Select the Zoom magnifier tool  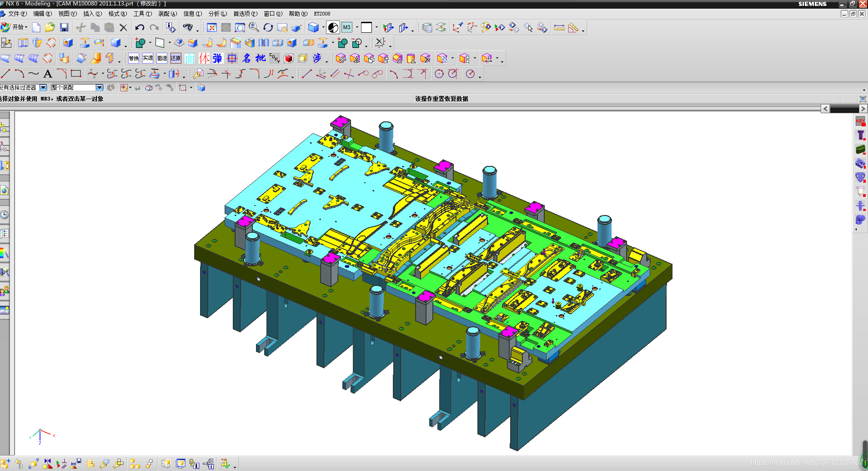coord(254,27)
